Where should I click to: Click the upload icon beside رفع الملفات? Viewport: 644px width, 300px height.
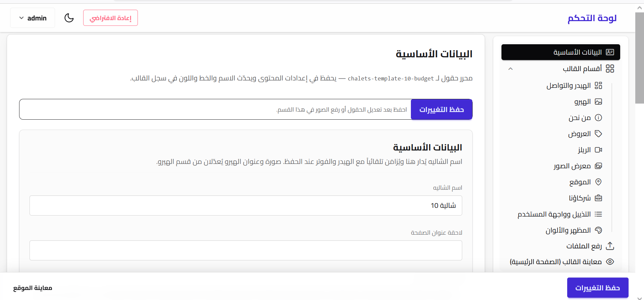tap(610, 246)
